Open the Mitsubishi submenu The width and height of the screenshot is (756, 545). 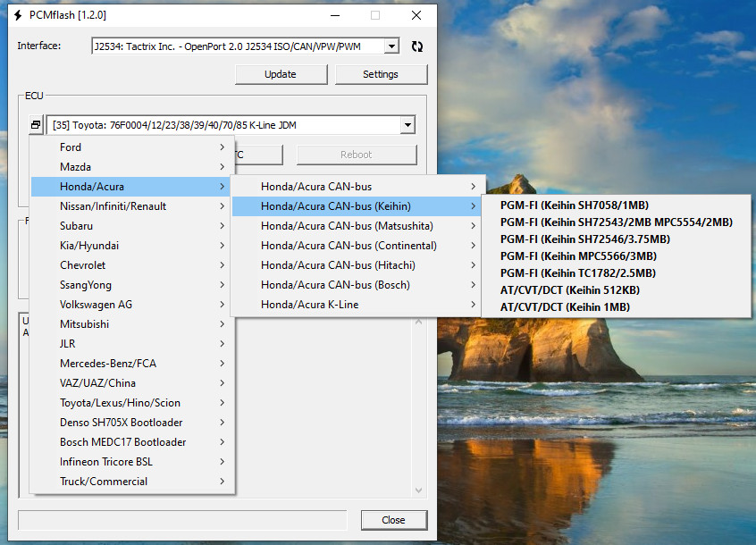[x=132, y=323]
